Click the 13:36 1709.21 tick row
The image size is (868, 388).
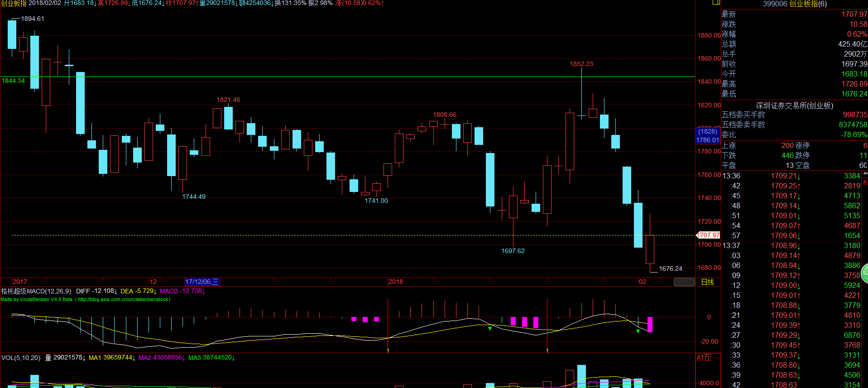791,176
